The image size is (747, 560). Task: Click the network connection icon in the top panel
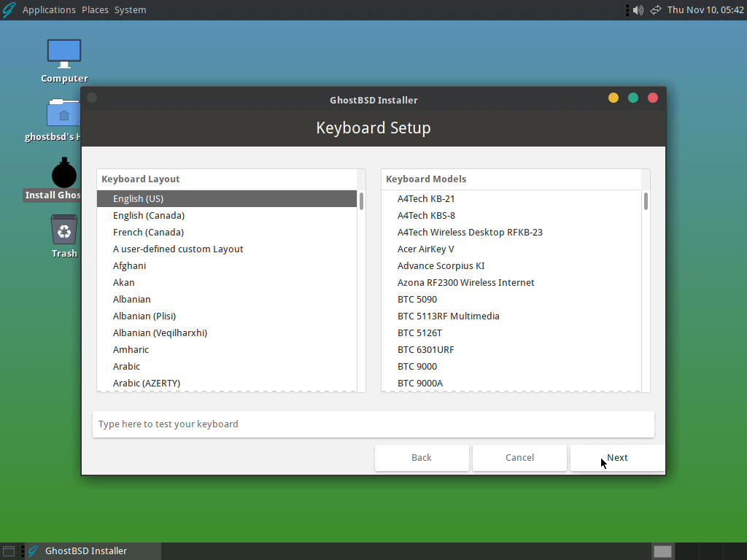[x=655, y=9]
